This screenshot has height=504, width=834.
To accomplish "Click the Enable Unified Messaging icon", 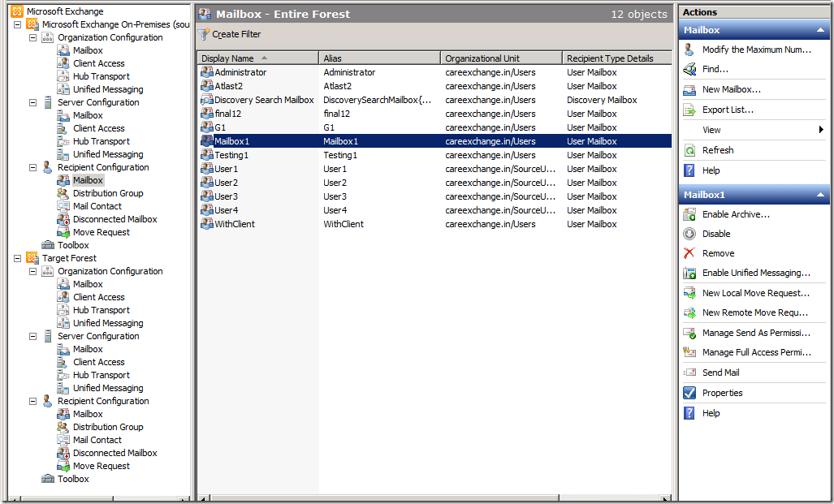I will coord(689,274).
